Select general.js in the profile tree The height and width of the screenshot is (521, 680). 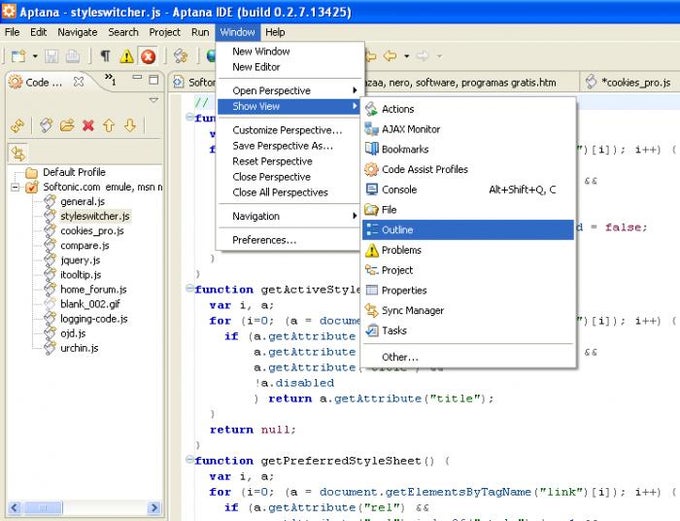point(82,202)
